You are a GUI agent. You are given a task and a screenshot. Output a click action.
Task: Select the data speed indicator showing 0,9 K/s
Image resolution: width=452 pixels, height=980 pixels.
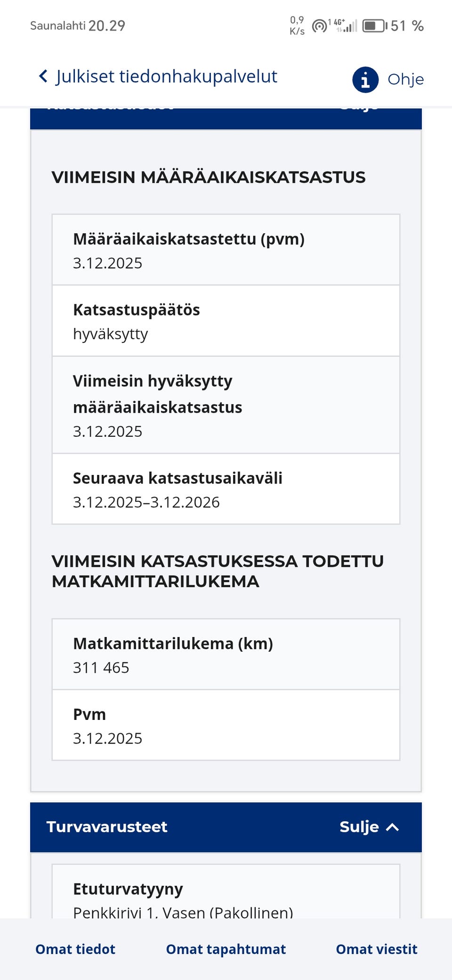(x=296, y=26)
